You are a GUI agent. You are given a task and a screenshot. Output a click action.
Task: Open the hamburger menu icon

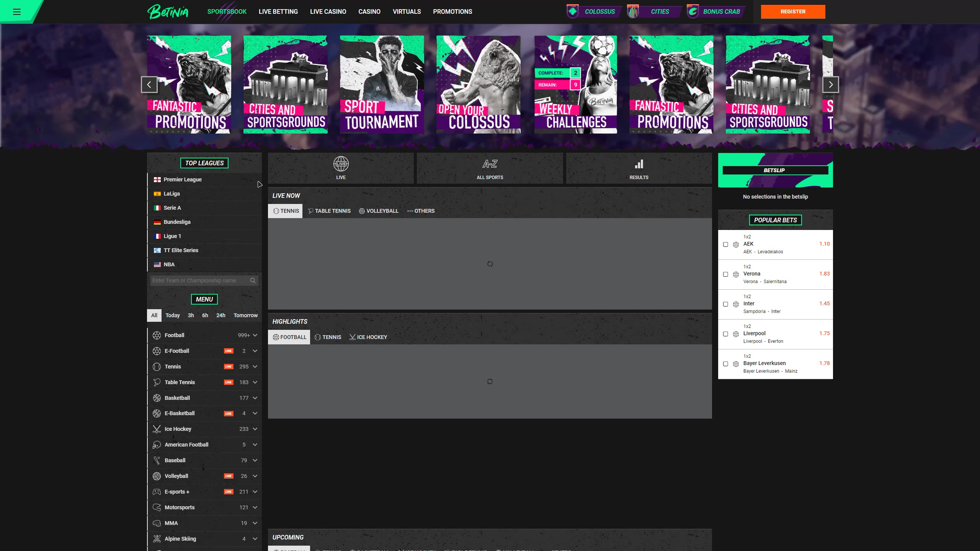(17, 12)
